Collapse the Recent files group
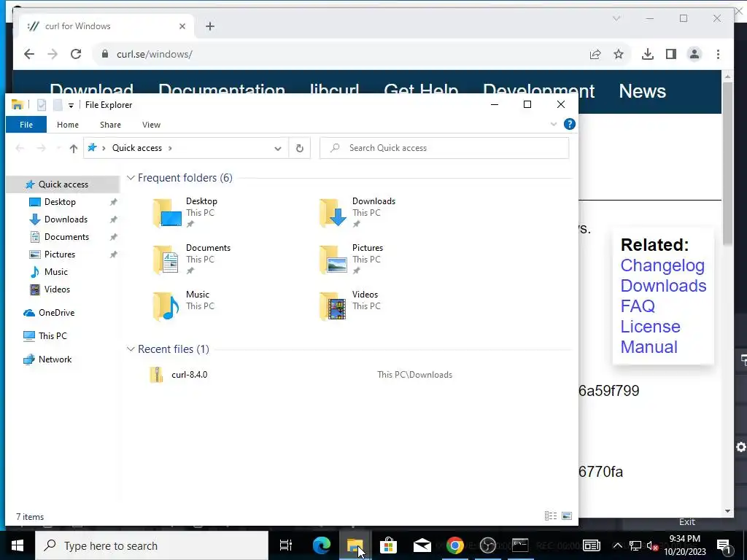Screen dimensions: 747x560 tap(131, 349)
